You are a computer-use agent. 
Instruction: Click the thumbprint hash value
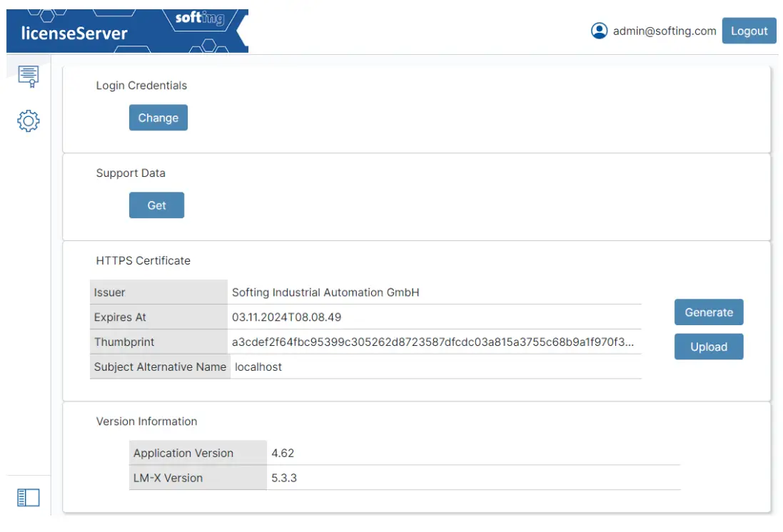pyautogui.click(x=433, y=342)
